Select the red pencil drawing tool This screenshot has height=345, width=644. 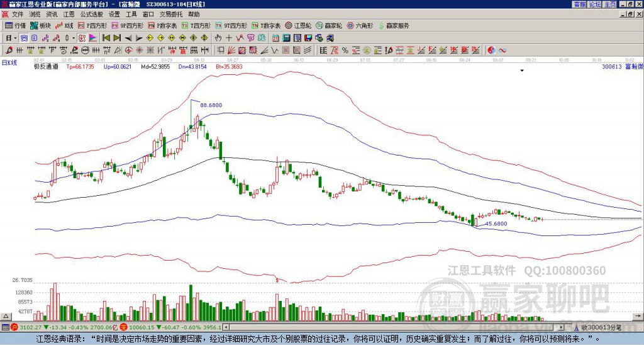[x=9, y=50]
